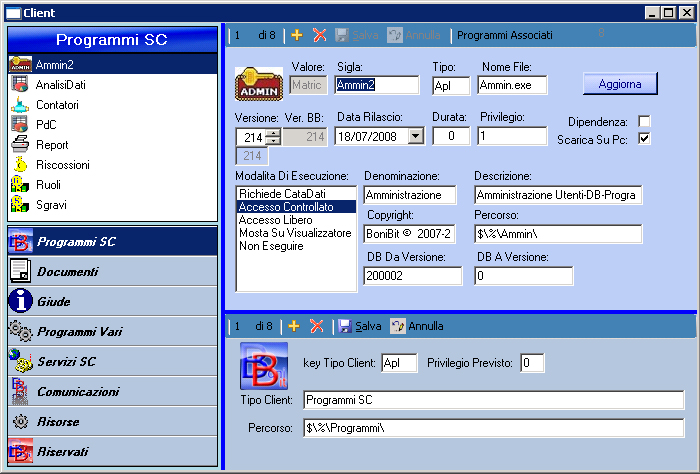Click the Copyright field BoniBit
700x474 pixels.
coord(409,234)
